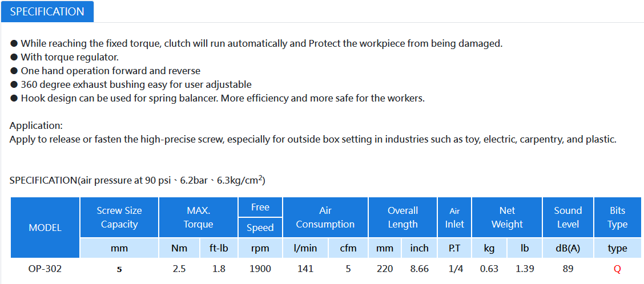Click the 'With torque regulator.' bullet
The height and width of the screenshot is (284, 644).
point(65,57)
